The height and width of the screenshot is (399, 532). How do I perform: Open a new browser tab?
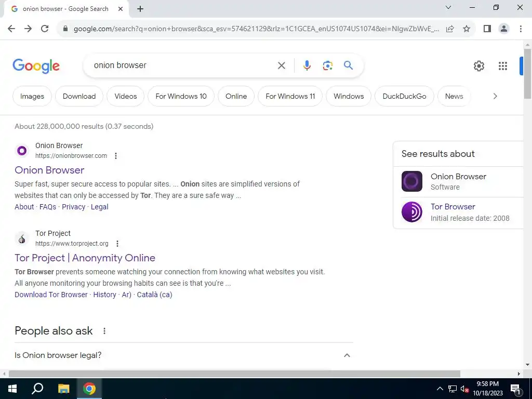[140, 9]
